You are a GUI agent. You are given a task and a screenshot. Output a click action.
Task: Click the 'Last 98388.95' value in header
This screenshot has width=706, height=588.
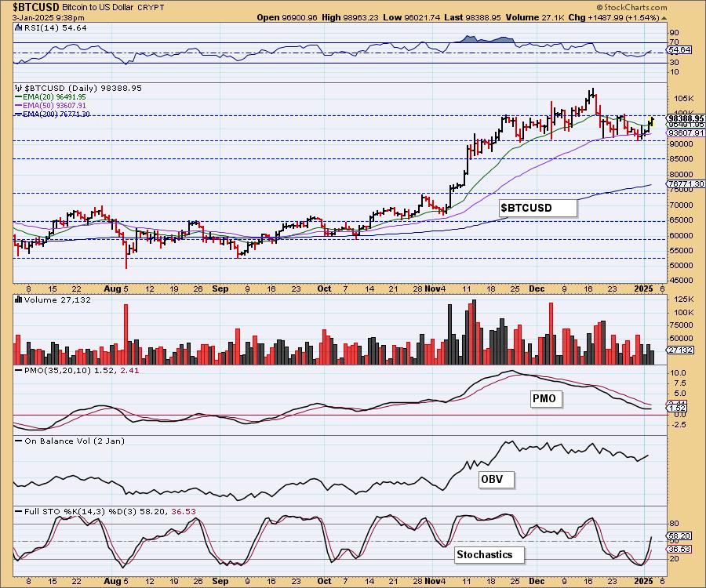pos(472,17)
